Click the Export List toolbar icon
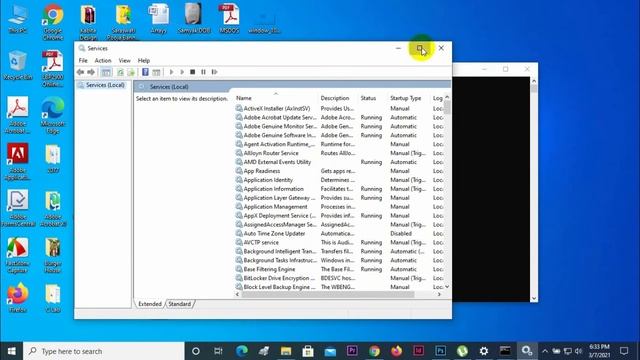This screenshot has width=640, height=360. pyautogui.click(x=131, y=72)
